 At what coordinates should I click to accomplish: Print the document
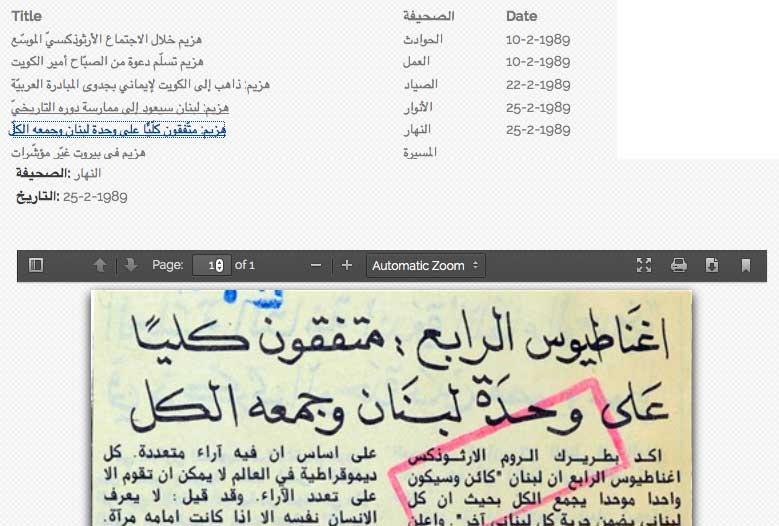[x=679, y=265]
